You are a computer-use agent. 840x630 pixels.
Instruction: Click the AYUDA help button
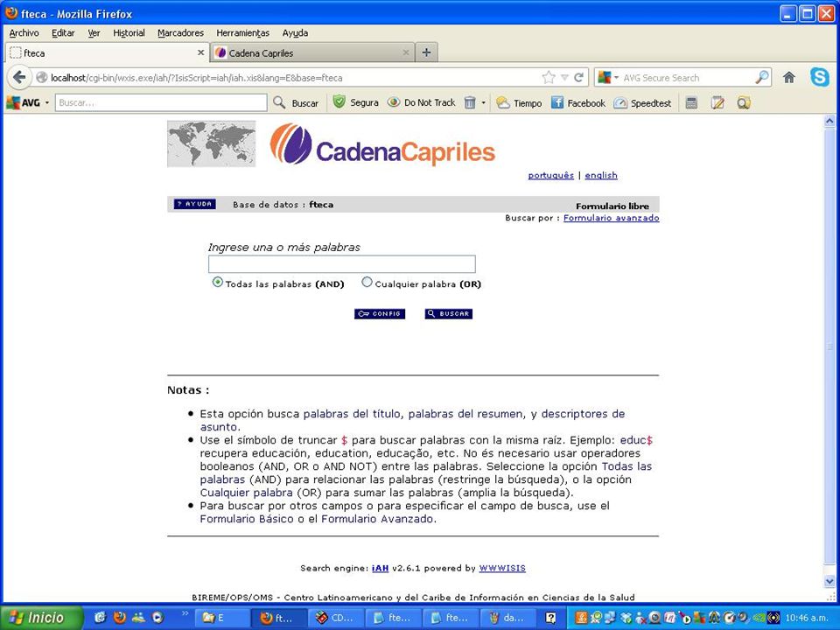tap(194, 204)
